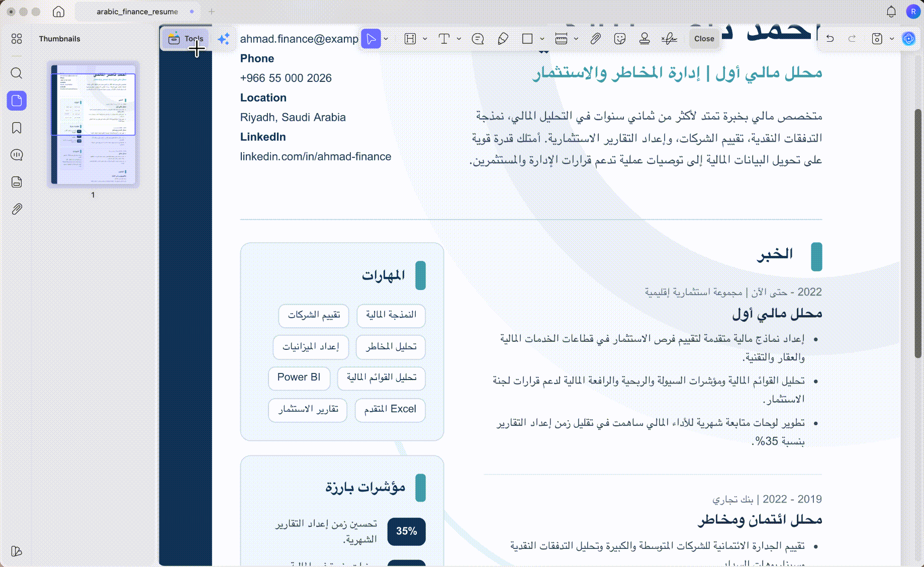Image resolution: width=924 pixels, height=567 pixels.
Task: Go to the home screen icon
Action: (58, 12)
